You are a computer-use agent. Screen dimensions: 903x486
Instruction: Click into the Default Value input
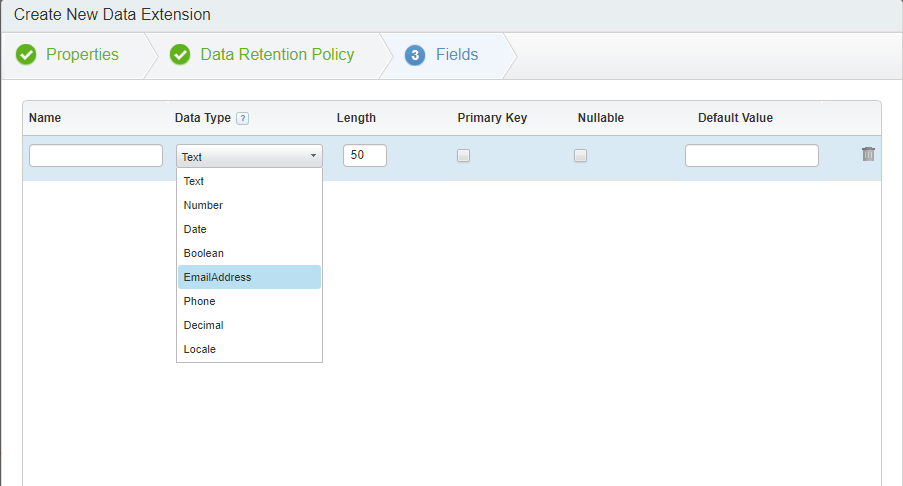pos(752,155)
